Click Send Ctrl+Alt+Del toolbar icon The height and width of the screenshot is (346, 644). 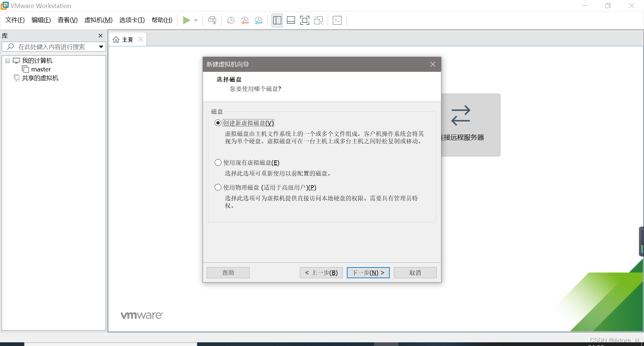[x=212, y=20]
